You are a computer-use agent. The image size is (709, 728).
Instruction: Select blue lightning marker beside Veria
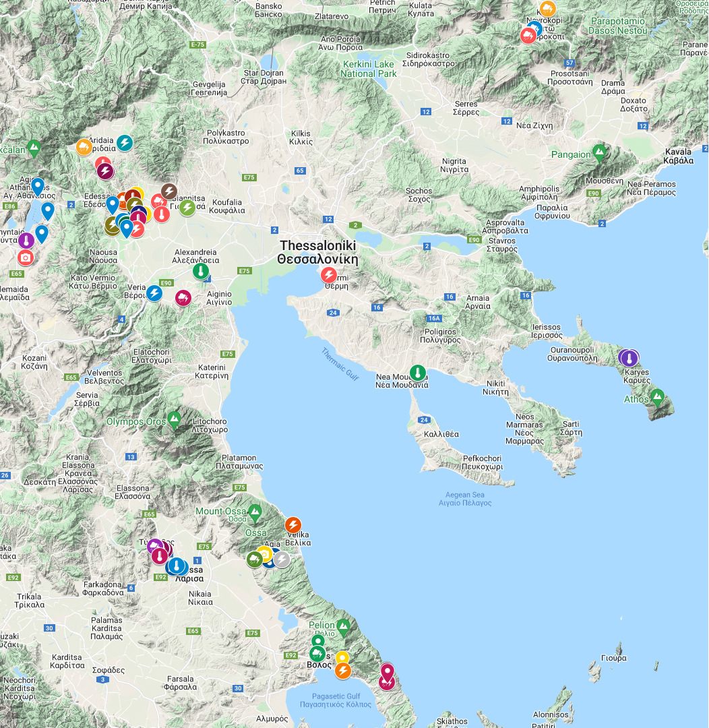point(154,293)
